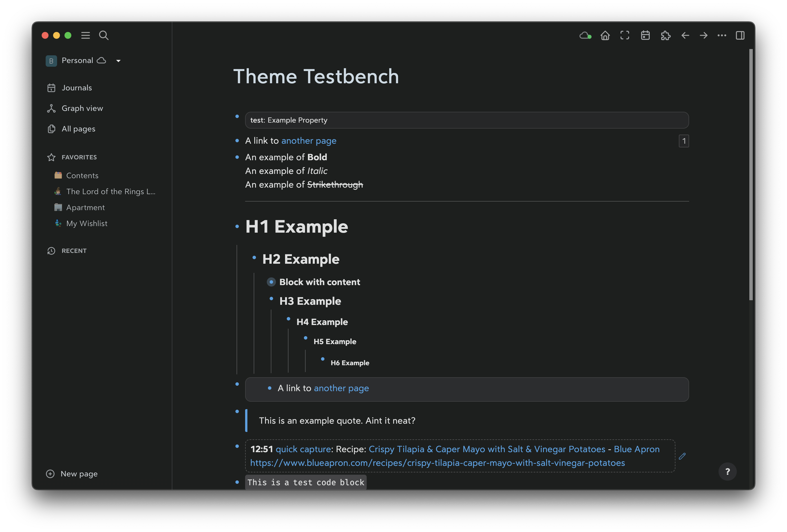Open the Apartment favorite page
The width and height of the screenshot is (787, 532).
pos(85,208)
